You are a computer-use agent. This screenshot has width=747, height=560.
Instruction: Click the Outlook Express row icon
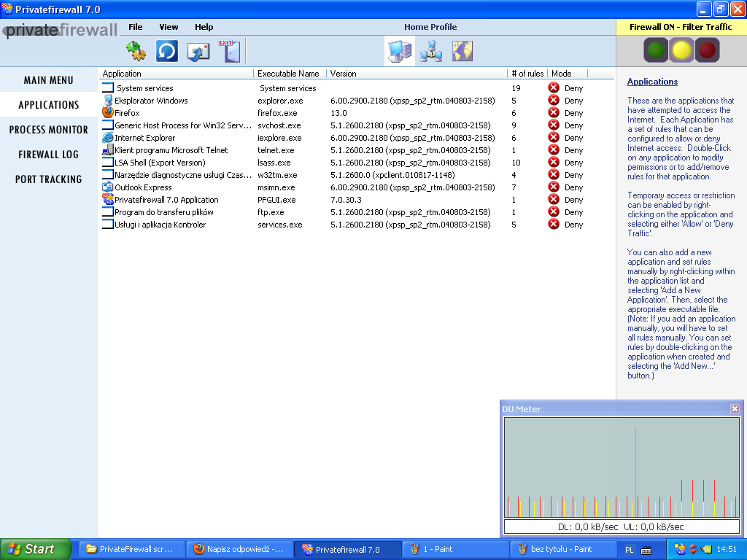click(x=108, y=187)
